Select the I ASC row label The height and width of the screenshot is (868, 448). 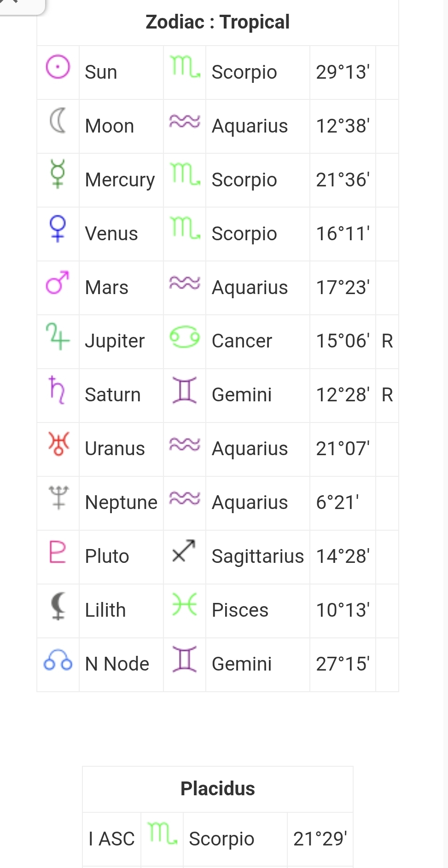tap(111, 839)
